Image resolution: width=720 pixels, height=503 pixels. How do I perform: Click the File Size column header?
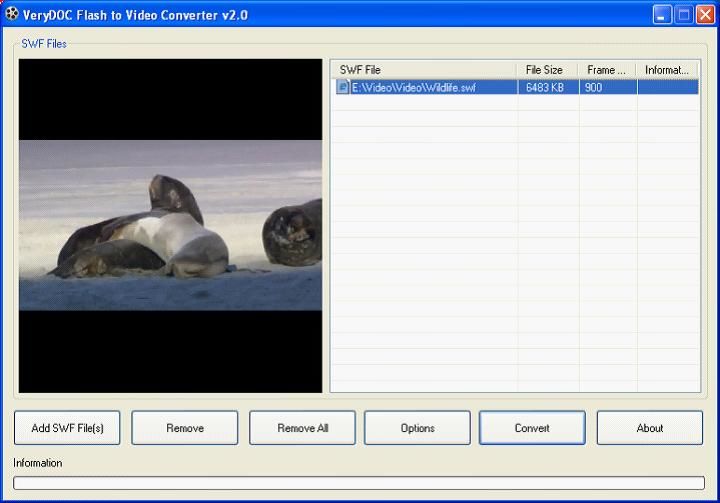point(548,70)
